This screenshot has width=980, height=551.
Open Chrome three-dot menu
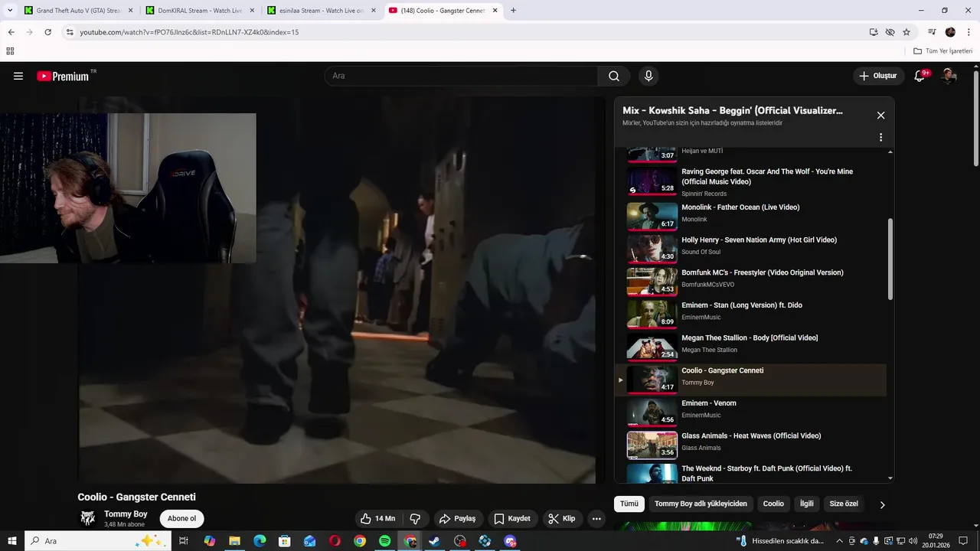[x=968, y=32]
